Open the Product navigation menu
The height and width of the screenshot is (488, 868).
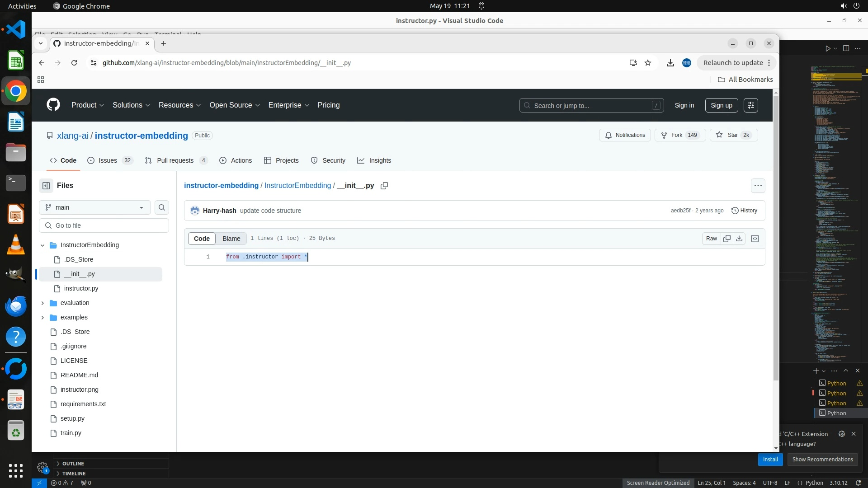click(x=88, y=105)
